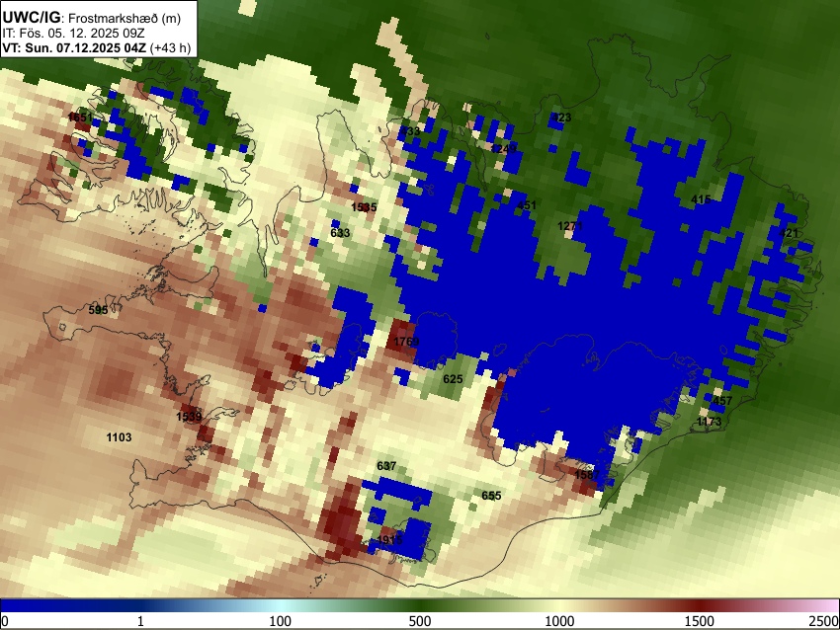The image size is (840, 630).
Task: Click the 625 map label
Action: coord(453,379)
